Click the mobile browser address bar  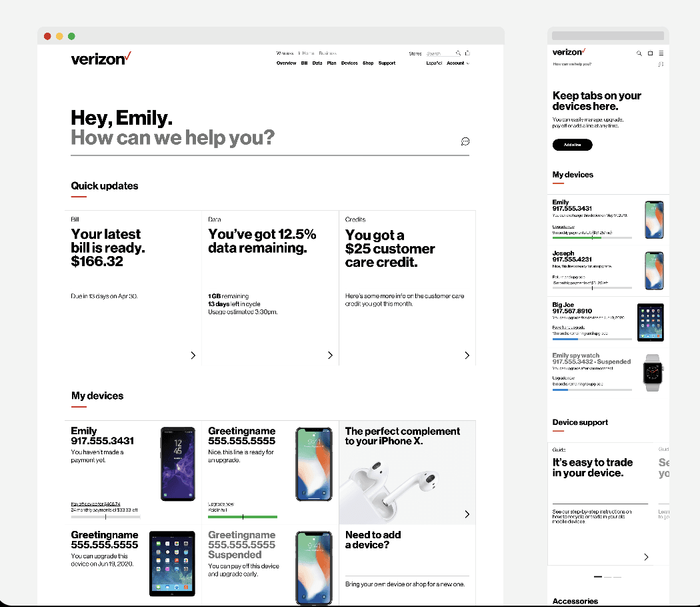coord(607,36)
